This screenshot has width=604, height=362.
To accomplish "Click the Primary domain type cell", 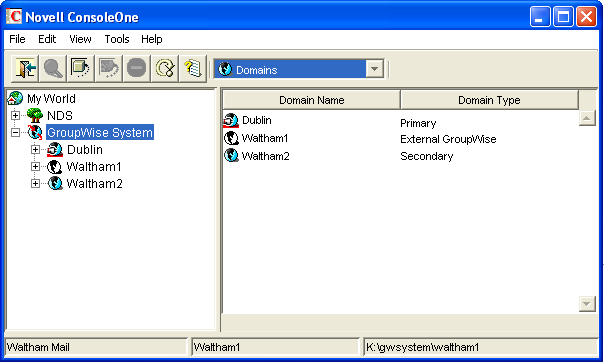I will pos(418,123).
